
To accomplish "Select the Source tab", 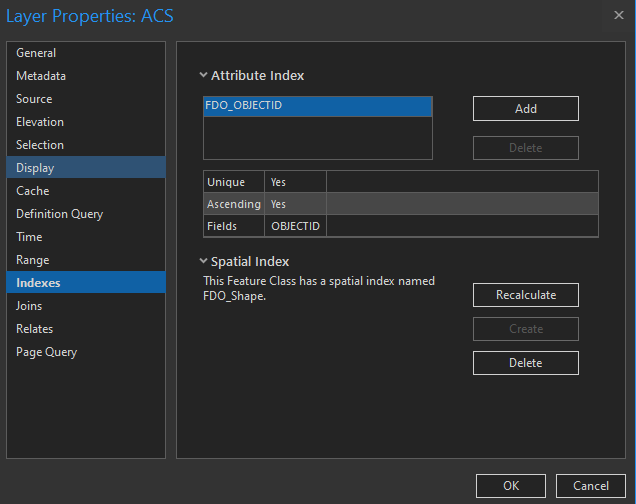I will point(34,99).
